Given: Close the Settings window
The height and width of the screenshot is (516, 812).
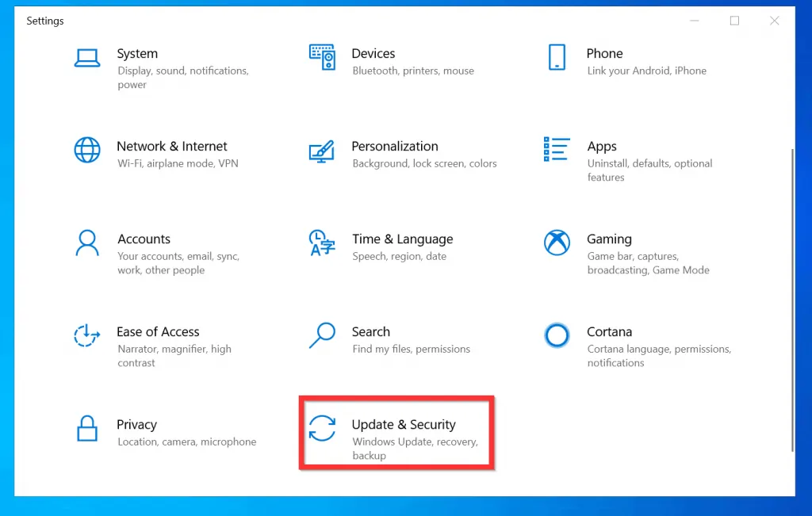Looking at the screenshot, I should [x=774, y=21].
